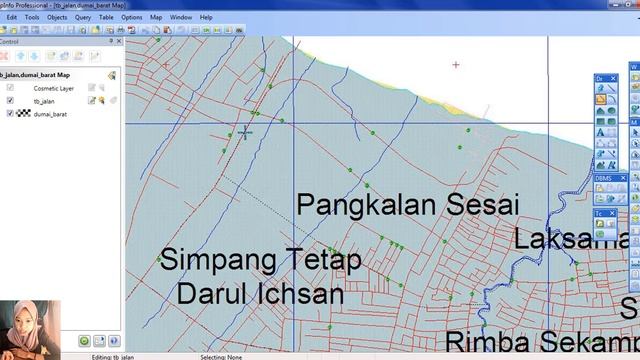
Task: Click the Select arrow tool in Main toolbar
Action: click(x=636, y=132)
